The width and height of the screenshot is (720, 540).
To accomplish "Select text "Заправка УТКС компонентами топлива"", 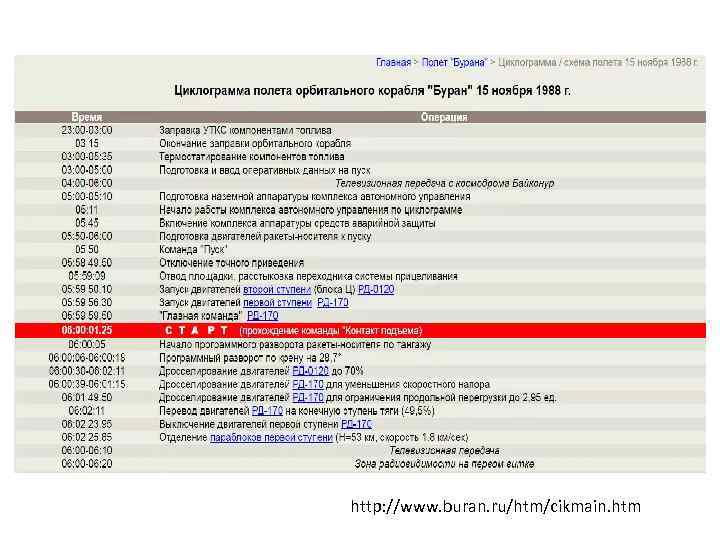I will click(245, 130).
